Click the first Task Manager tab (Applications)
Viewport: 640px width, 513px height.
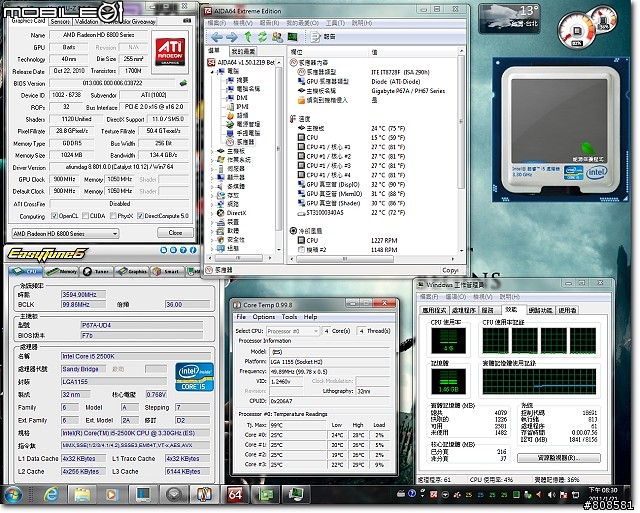(434, 310)
